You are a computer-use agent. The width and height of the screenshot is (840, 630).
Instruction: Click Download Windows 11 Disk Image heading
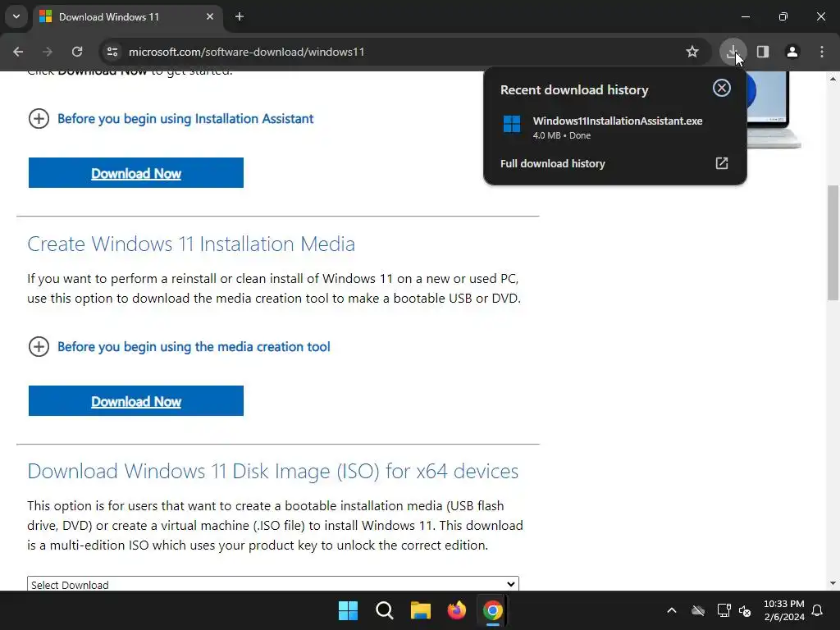tap(272, 472)
